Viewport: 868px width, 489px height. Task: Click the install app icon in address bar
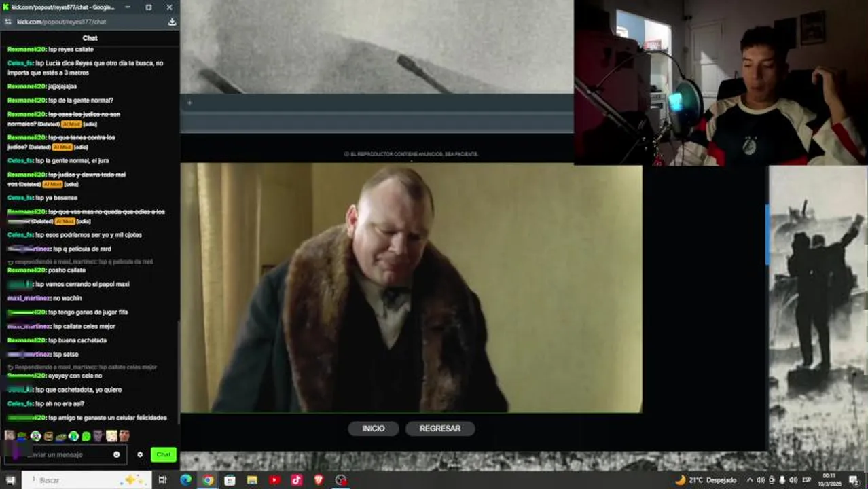(x=172, y=22)
